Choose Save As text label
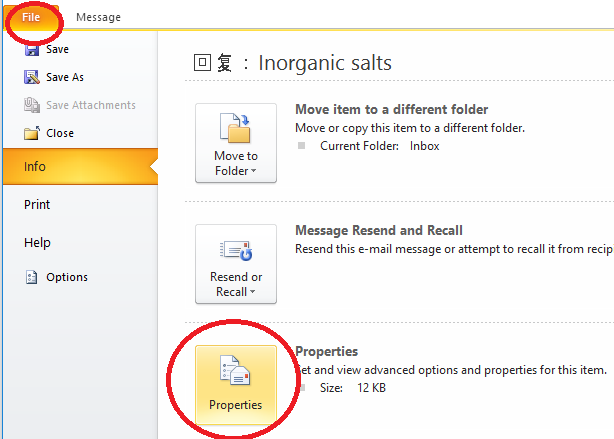Screen dimensions: 614x439 click(x=65, y=77)
